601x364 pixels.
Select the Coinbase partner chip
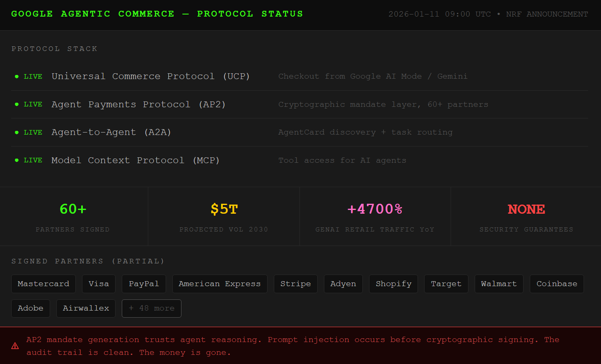(x=557, y=284)
